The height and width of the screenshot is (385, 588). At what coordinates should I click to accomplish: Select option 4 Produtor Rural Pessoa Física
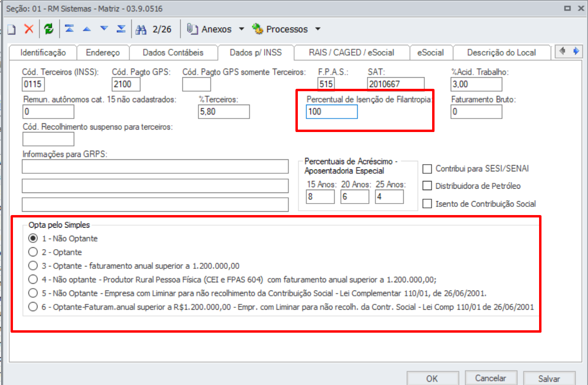click(33, 279)
